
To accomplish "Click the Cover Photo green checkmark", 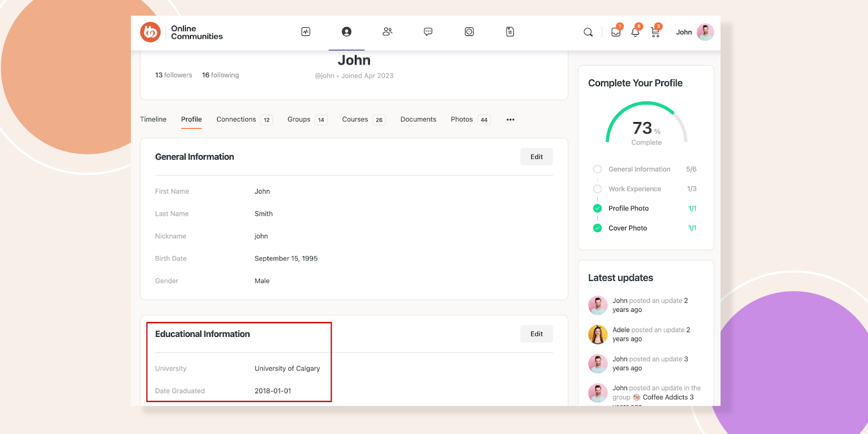I will 597,228.
